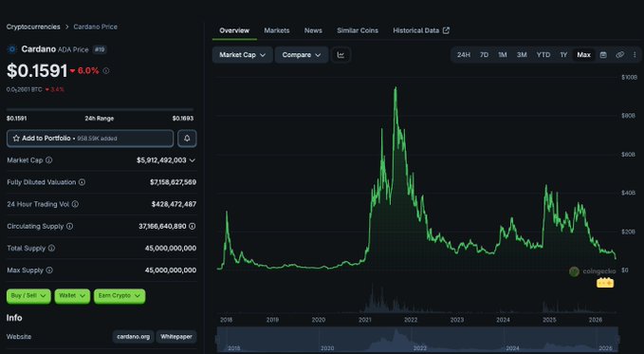Screen dimensions: 644x354
Task: Click left handle of chart navigator
Action: 217,340
